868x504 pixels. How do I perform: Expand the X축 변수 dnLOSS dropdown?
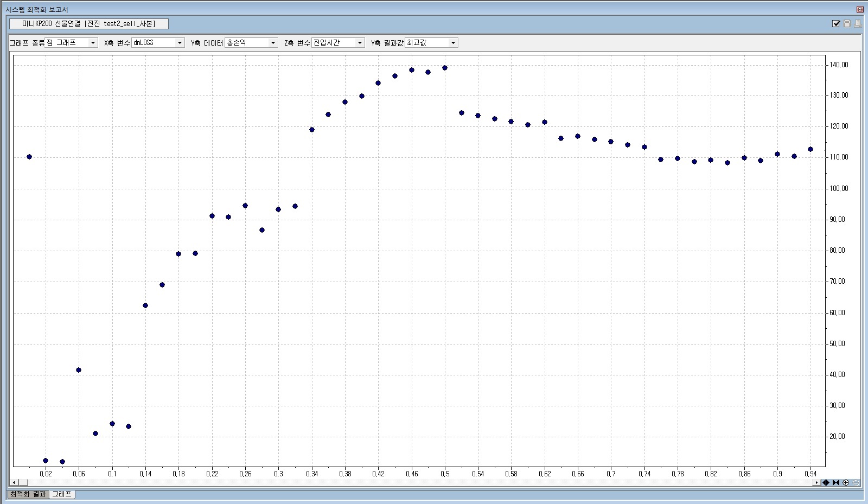click(180, 43)
